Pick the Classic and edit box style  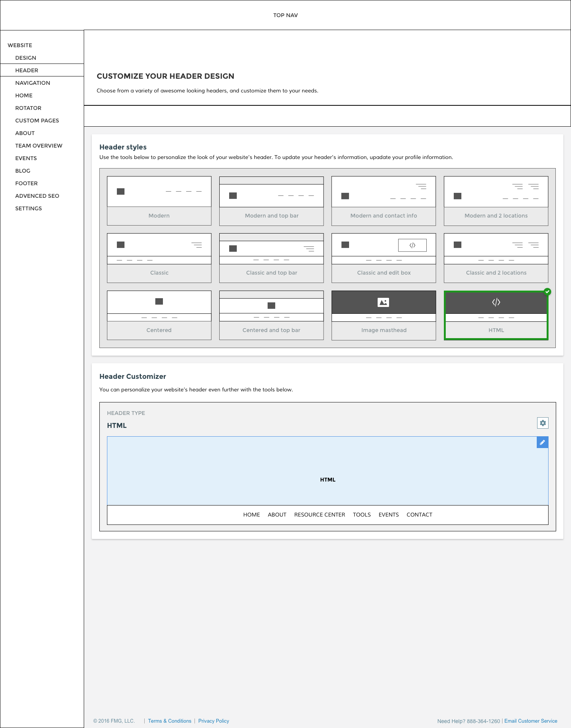tap(384, 258)
